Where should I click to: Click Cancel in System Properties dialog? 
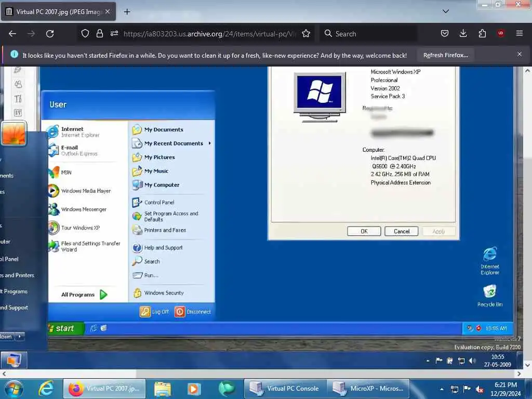pyautogui.click(x=402, y=231)
